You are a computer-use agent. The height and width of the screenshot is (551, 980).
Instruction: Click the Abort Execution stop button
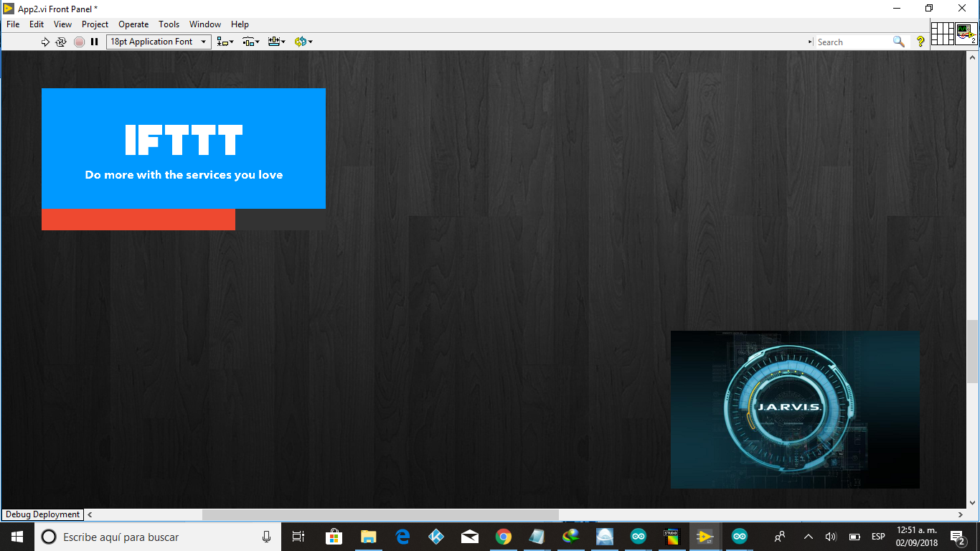[79, 42]
